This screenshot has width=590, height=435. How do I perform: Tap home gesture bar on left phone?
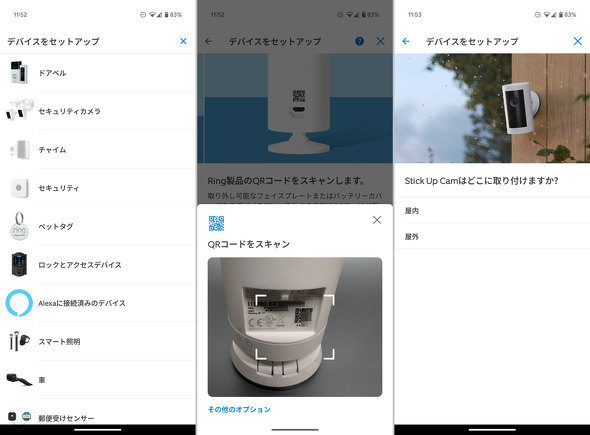pyautogui.click(x=98, y=429)
